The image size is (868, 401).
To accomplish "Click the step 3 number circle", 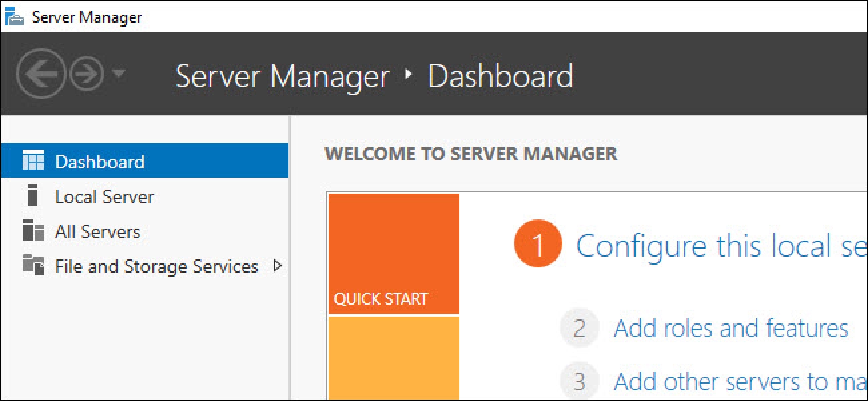I will [579, 381].
